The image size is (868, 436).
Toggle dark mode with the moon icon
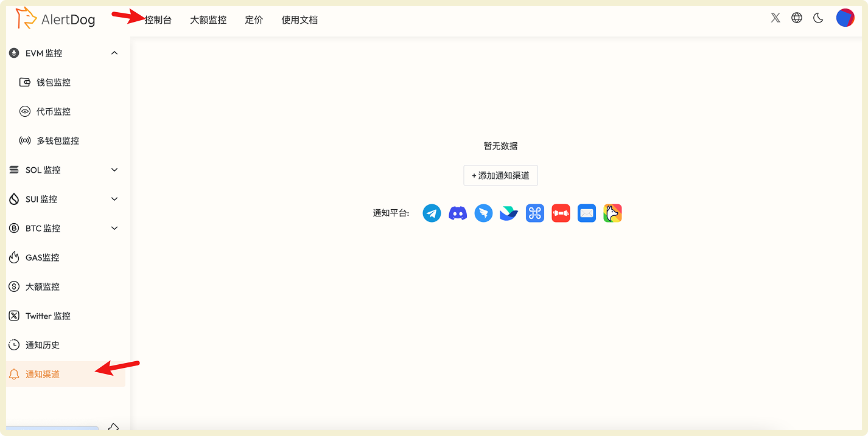[x=817, y=18]
